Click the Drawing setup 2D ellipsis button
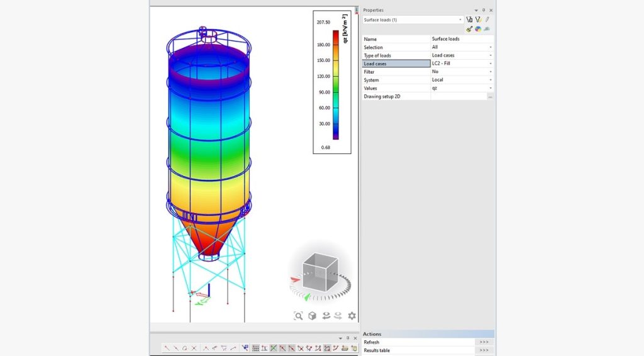The height and width of the screenshot is (356, 644). click(490, 96)
